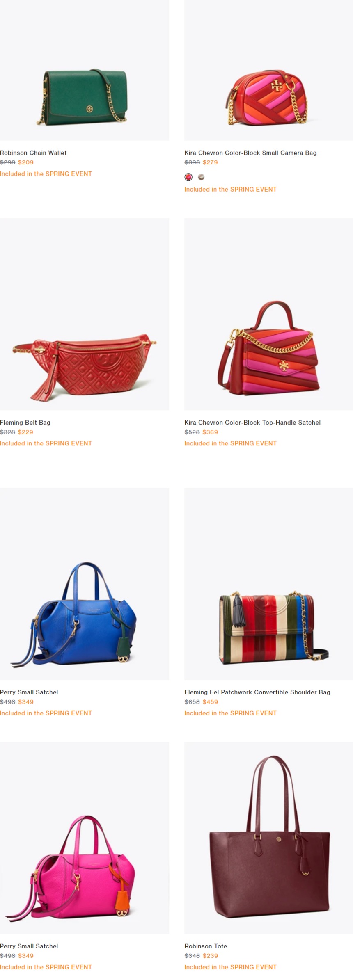Screen dimensions: 353x980
Task: Click the Fleming Belt Bag product name
Action: [x=25, y=422]
